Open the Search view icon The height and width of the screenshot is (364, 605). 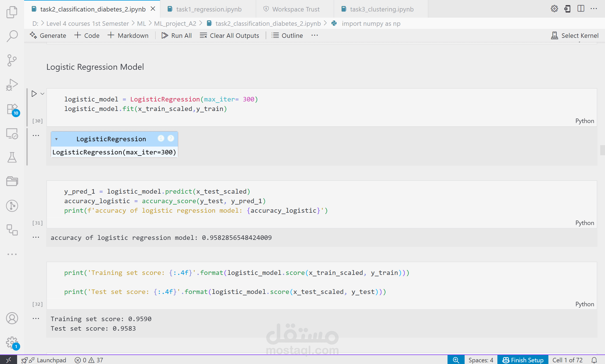(x=12, y=36)
